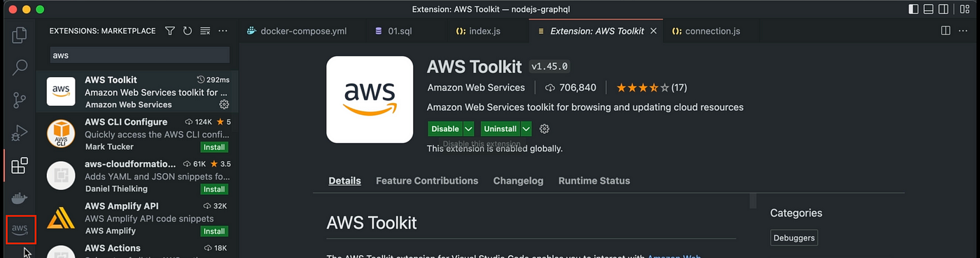Open the docker-compose.yml editor tab

pyautogui.click(x=295, y=31)
